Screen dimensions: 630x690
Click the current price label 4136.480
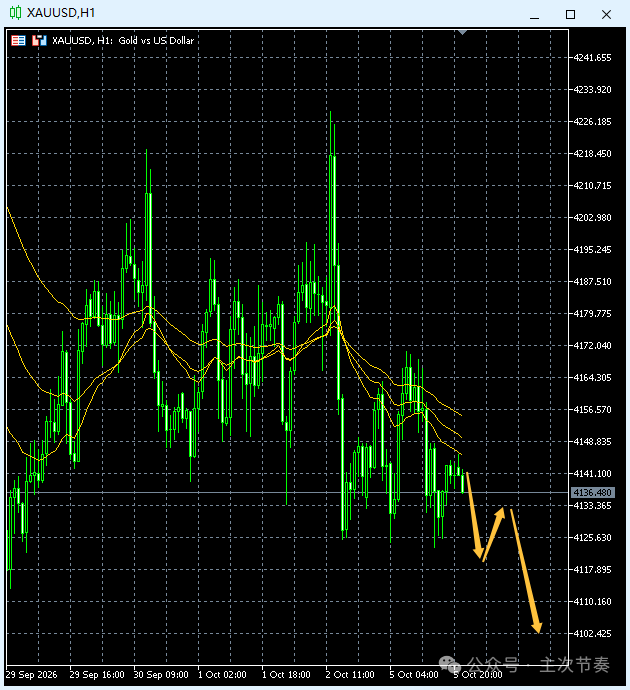(x=593, y=492)
